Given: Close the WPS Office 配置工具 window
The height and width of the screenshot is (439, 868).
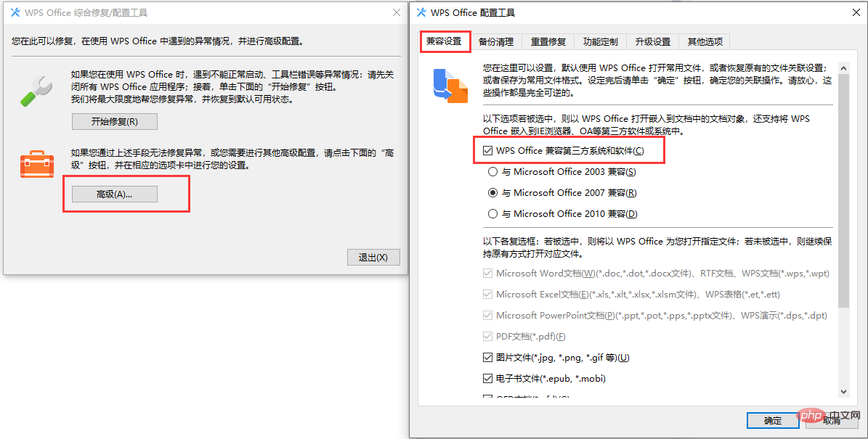Looking at the screenshot, I should coord(856,13).
